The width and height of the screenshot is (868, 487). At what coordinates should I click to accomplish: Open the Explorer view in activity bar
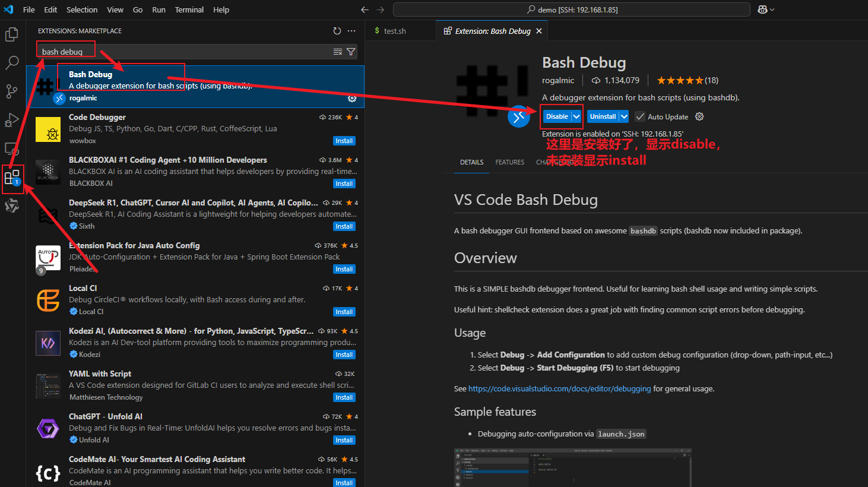point(12,34)
